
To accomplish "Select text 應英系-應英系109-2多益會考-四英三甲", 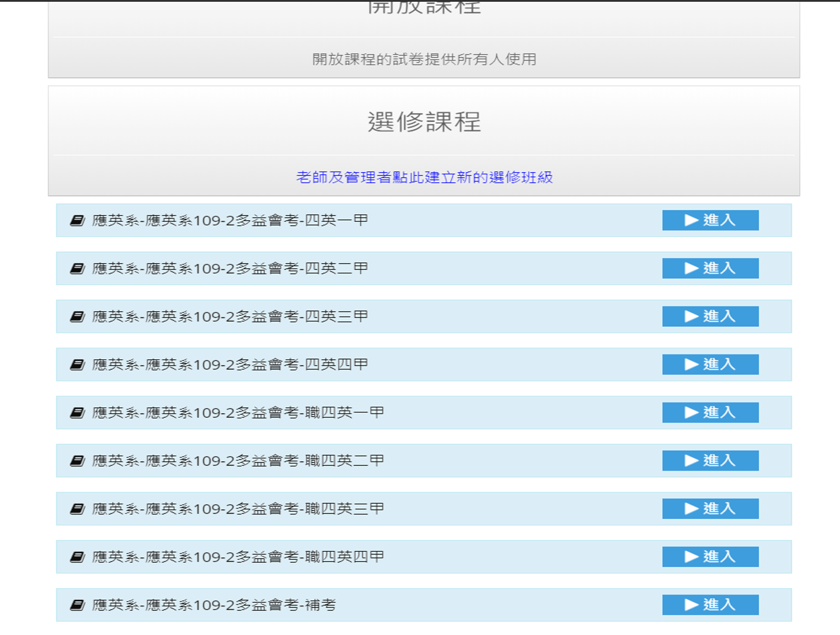I will click(x=230, y=317).
